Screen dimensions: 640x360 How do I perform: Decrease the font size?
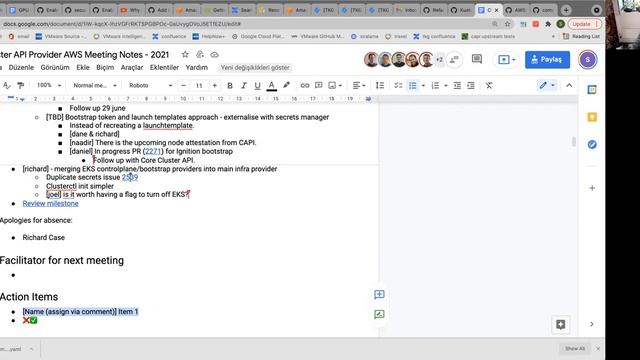click(183, 85)
